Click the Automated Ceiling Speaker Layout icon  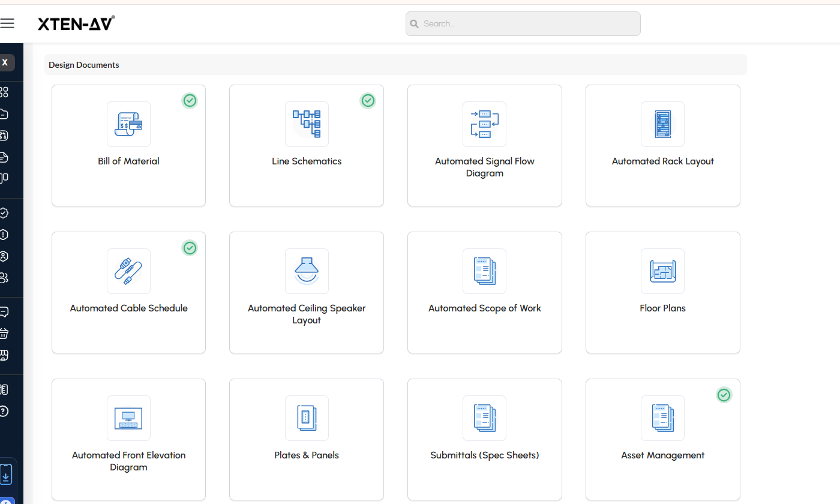click(x=307, y=271)
